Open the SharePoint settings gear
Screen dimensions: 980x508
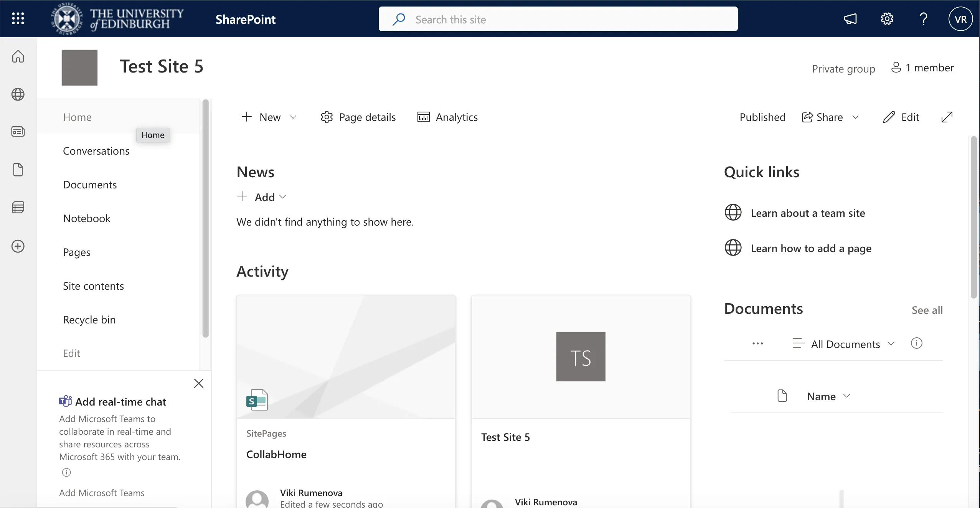coord(887,18)
